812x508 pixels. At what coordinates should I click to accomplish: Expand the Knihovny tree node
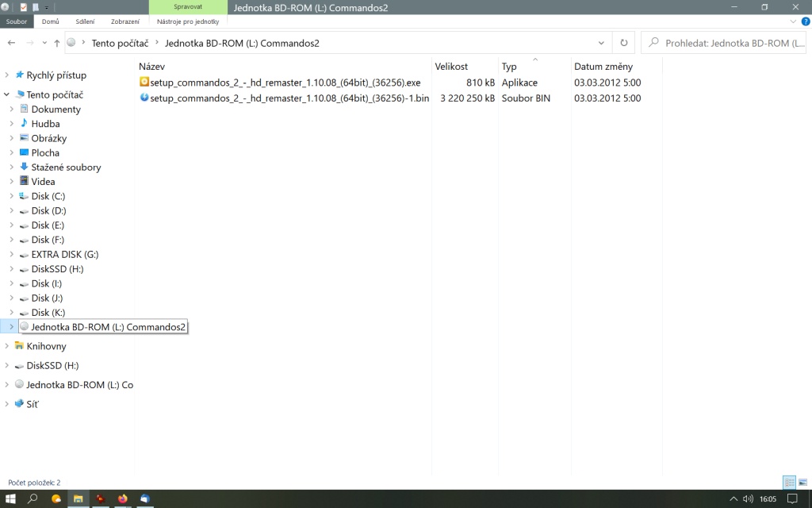pyautogui.click(x=6, y=346)
